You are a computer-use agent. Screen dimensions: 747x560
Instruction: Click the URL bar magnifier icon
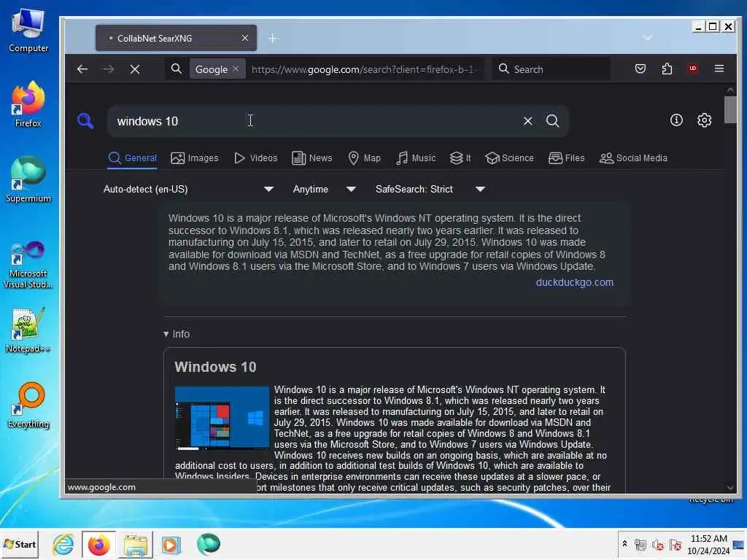pos(177,69)
